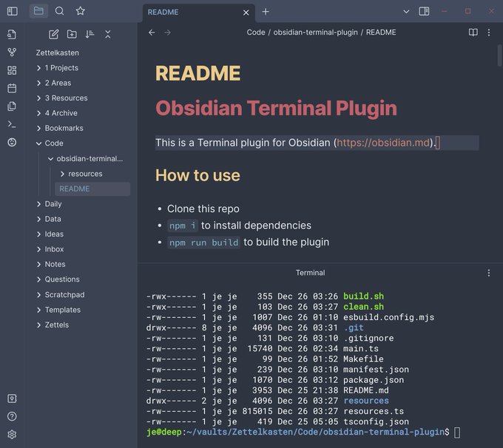Select the README tab
This screenshot has height=448, width=503.
tap(198, 13)
